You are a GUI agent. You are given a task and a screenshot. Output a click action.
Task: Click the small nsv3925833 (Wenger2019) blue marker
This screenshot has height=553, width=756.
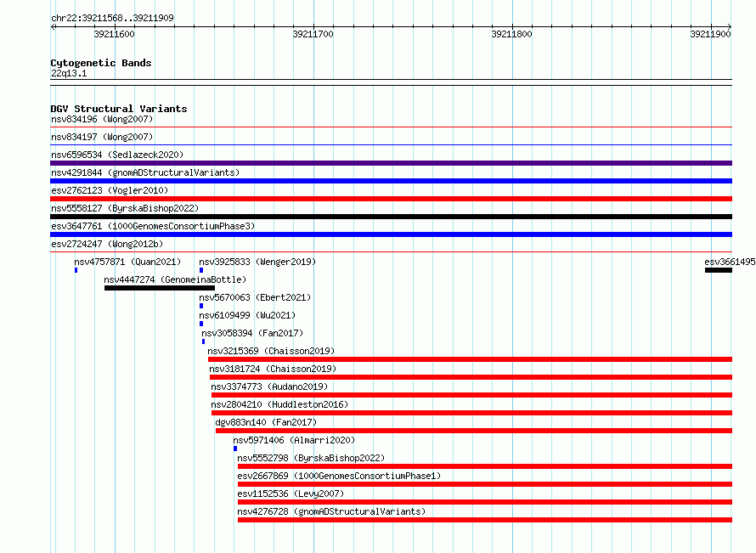point(201,270)
